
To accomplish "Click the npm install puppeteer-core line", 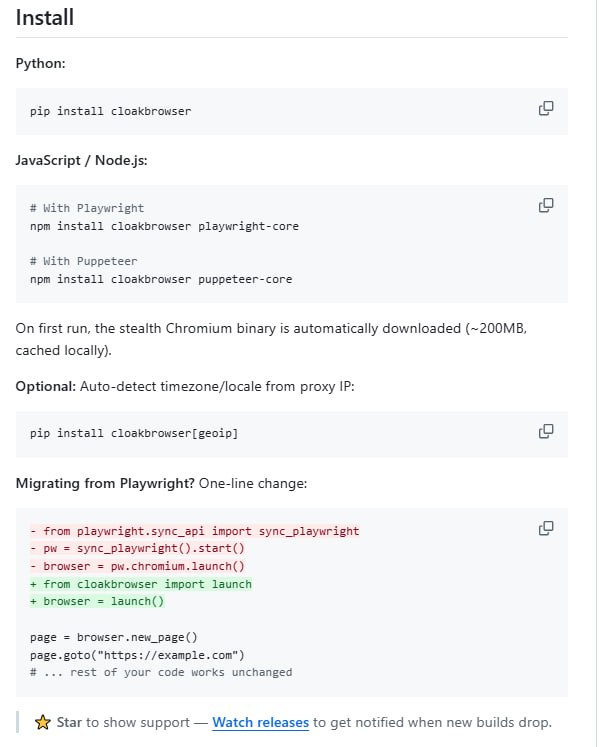I will (161, 279).
